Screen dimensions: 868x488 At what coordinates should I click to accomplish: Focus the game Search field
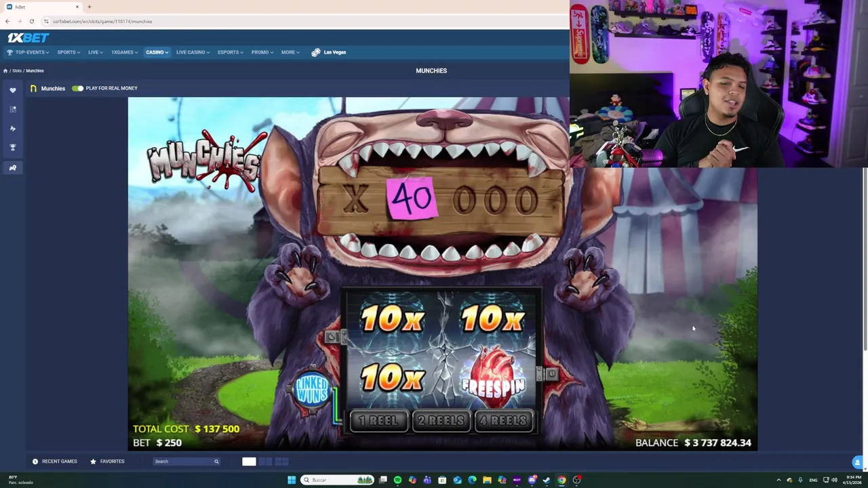186,462
